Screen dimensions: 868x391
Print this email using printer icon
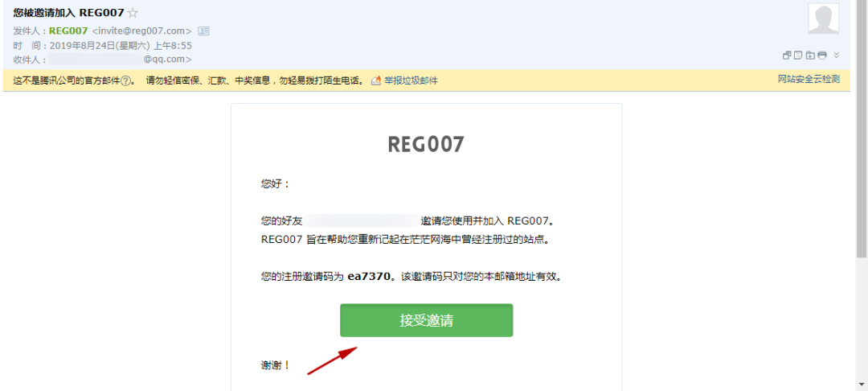(823, 55)
